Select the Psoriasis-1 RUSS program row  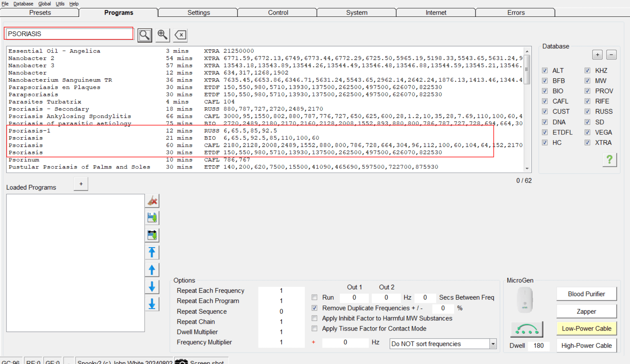pyautogui.click(x=265, y=131)
